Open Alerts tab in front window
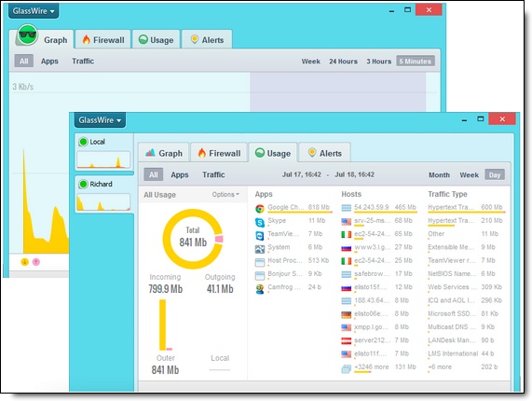532x401 pixels. click(x=324, y=153)
